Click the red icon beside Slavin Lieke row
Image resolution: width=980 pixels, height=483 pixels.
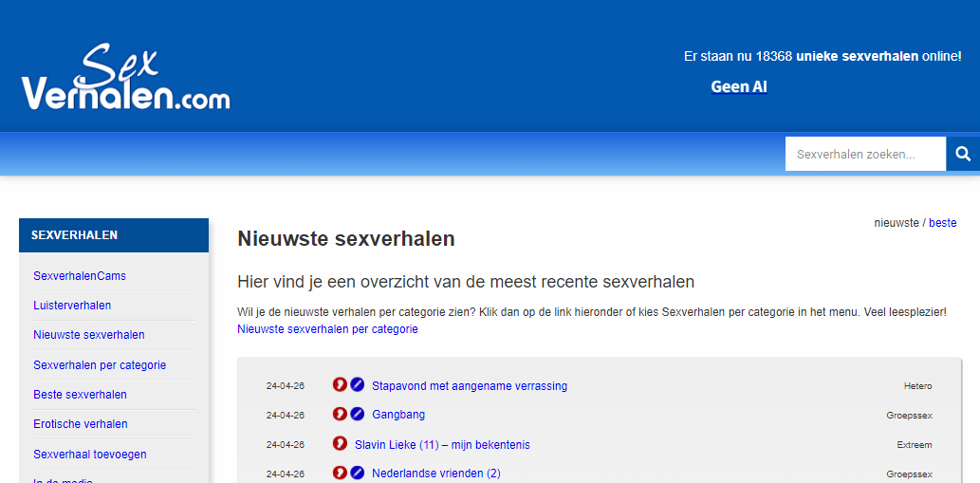coord(340,444)
